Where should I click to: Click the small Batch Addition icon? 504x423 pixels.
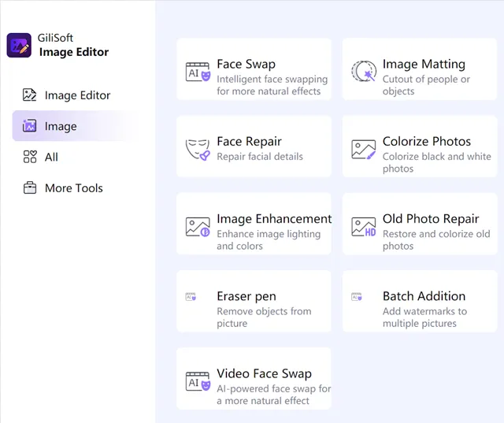(357, 297)
